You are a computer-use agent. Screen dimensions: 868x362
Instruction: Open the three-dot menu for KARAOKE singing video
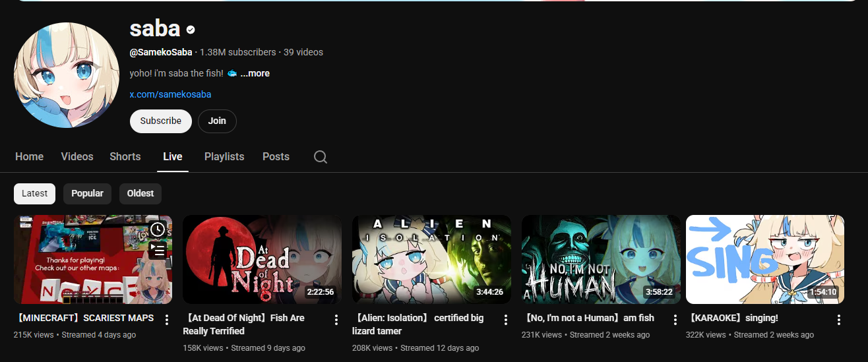pos(839,320)
